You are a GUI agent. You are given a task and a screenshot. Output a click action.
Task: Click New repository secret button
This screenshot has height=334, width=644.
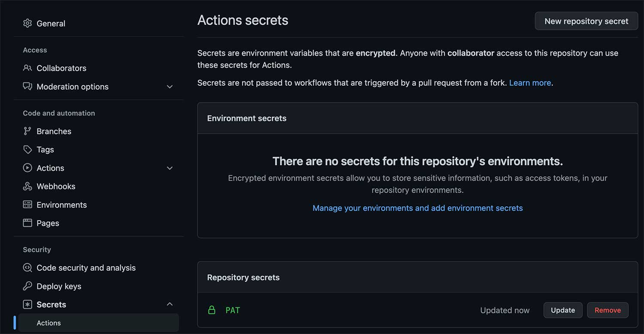point(586,21)
